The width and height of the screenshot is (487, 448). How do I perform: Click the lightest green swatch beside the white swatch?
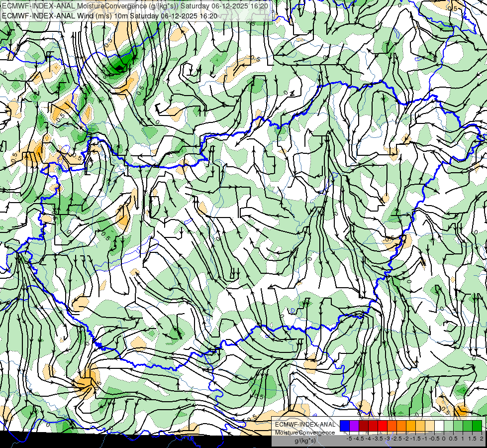pos(449,426)
